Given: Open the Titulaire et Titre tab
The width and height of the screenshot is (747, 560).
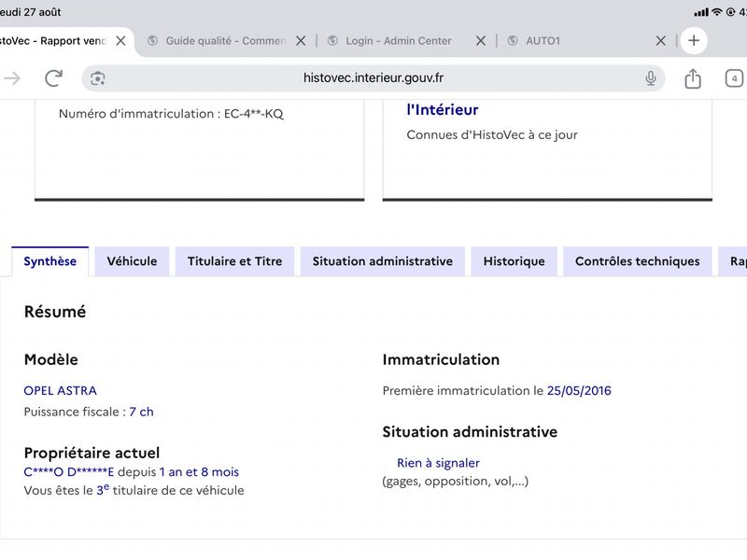Looking at the screenshot, I should [235, 261].
